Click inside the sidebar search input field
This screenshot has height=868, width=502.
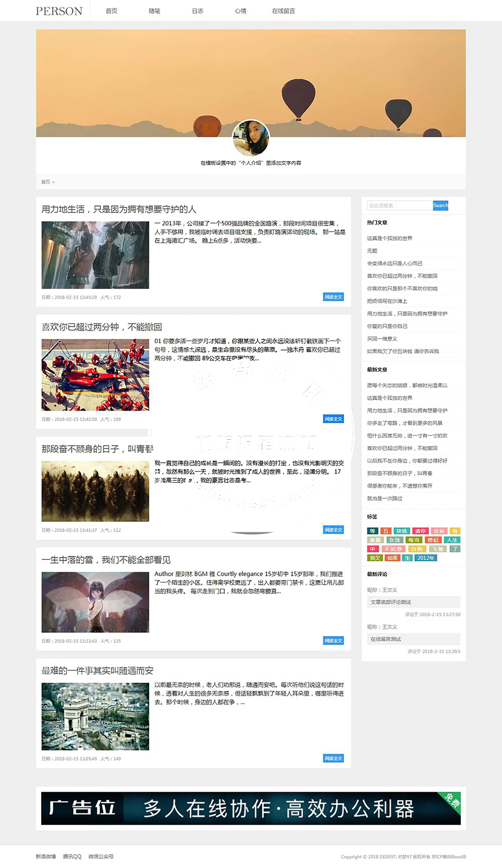coord(400,206)
